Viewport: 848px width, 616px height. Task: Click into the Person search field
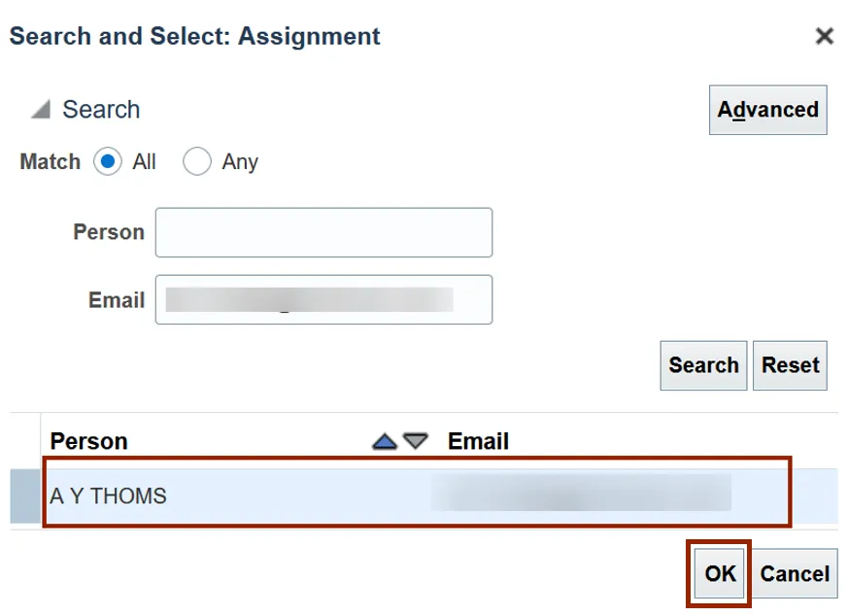(x=323, y=232)
